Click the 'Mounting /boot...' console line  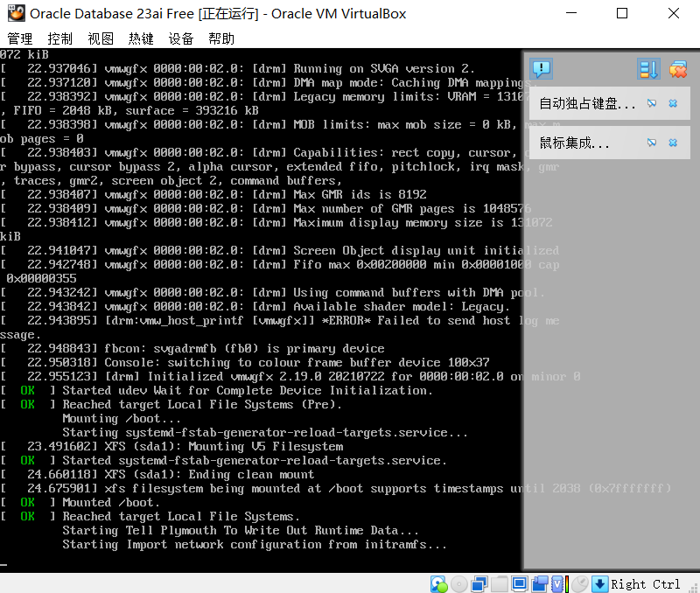pos(122,419)
